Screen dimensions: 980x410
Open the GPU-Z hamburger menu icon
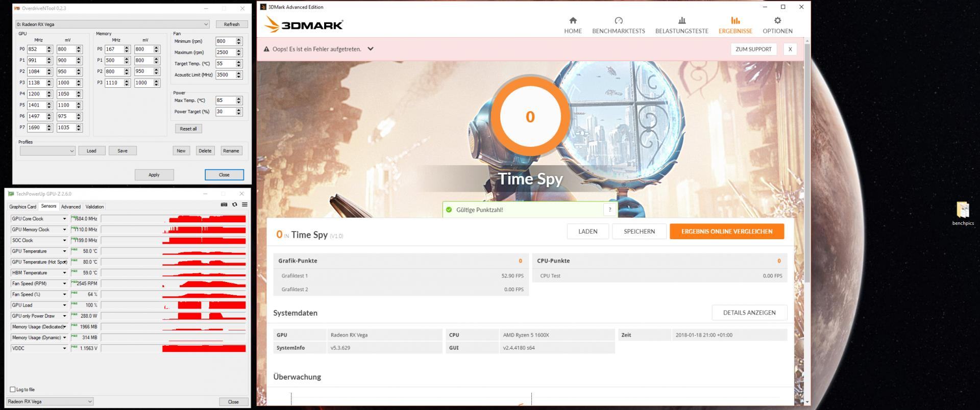click(x=244, y=204)
